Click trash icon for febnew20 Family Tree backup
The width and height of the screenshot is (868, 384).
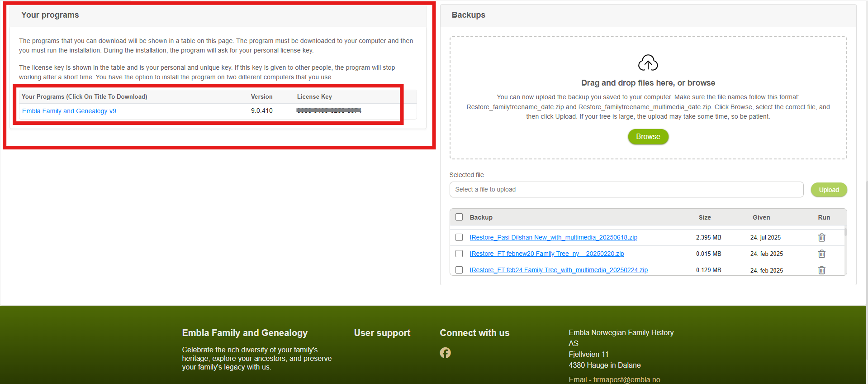tap(821, 254)
